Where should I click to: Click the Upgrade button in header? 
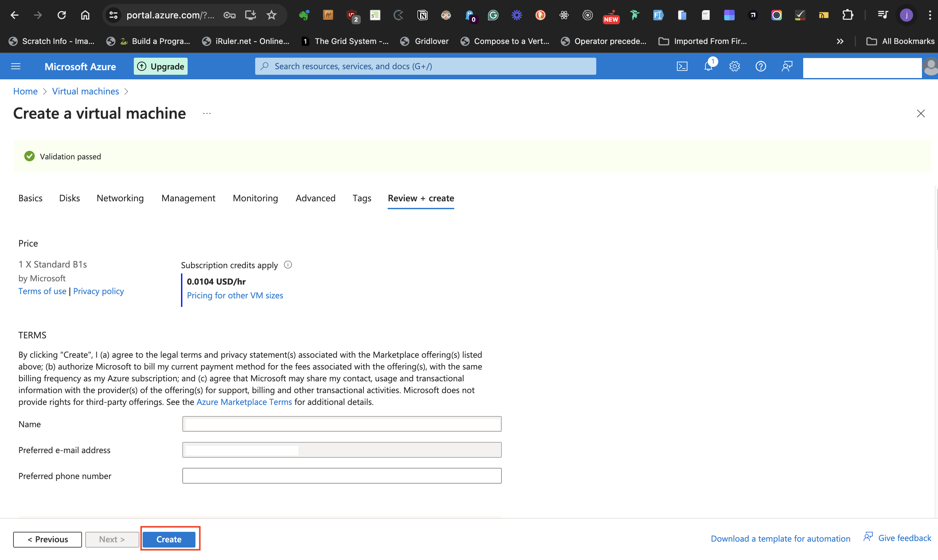tap(160, 67)
